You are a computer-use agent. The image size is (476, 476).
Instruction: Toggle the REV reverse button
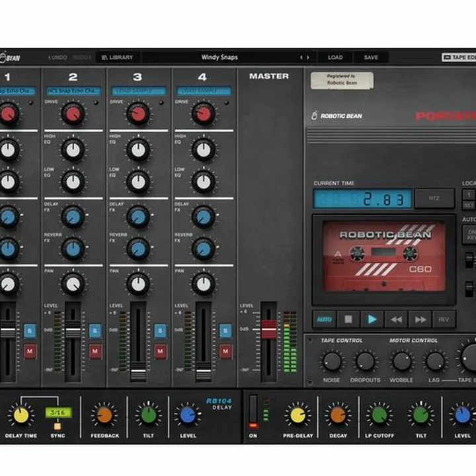[444, 319]
